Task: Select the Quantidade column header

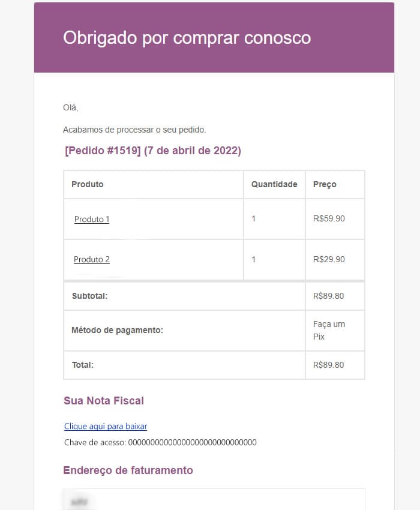Action: [274, 184]
